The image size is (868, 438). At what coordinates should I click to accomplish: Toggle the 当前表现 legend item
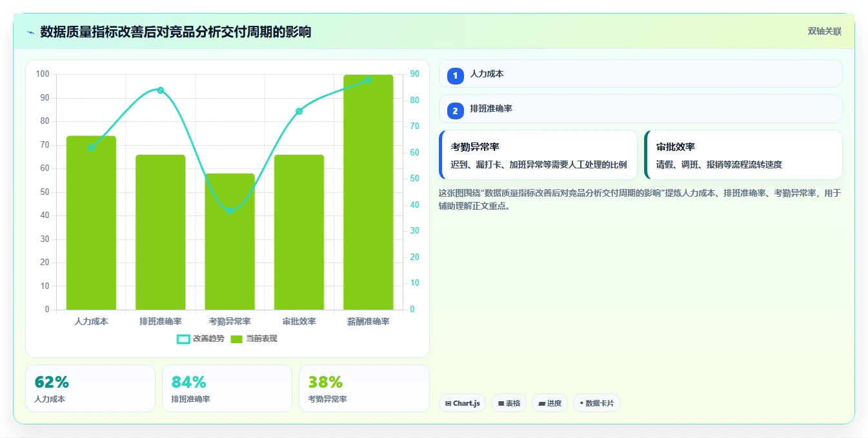pos(254,339)
